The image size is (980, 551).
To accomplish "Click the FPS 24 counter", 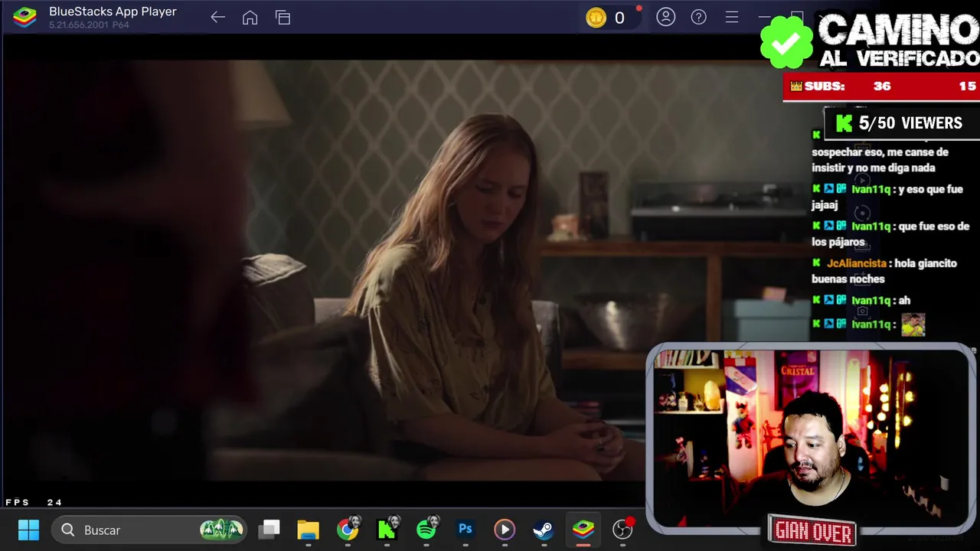I will [34, 502].
